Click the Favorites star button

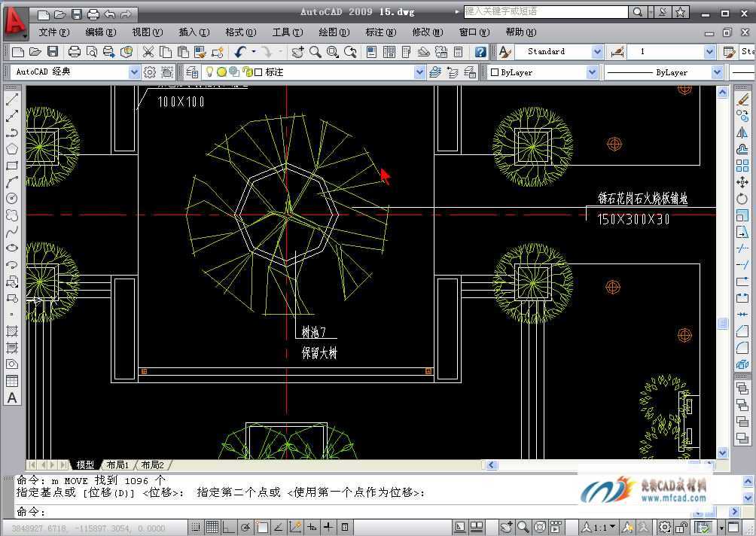(x=680, y=12)
